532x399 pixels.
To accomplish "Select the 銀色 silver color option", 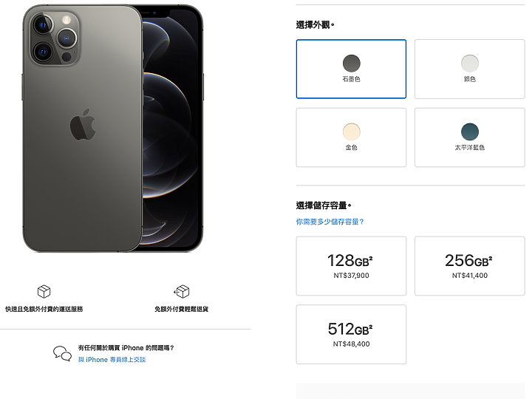I will click(470, 69).
